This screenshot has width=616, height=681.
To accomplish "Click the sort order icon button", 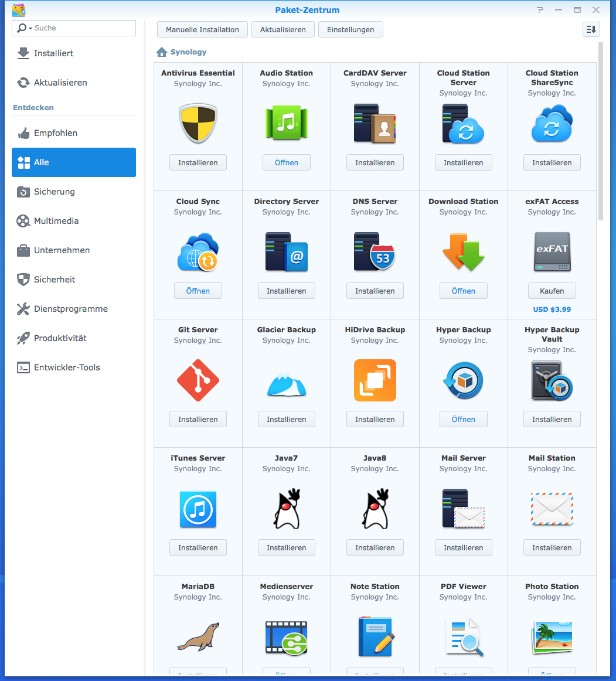I will (x=591, y=29).
